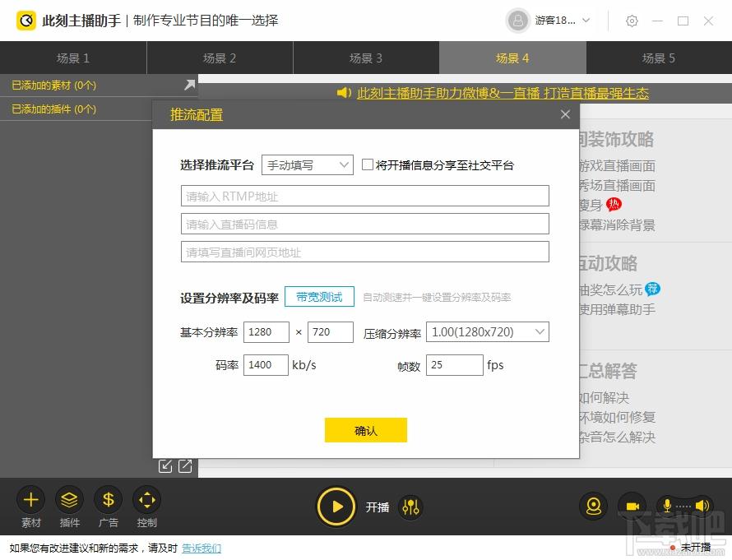Enable sharing broadcast info to social platforms
Viewport: 732px width, 560px height.
[x=368, y=164]
